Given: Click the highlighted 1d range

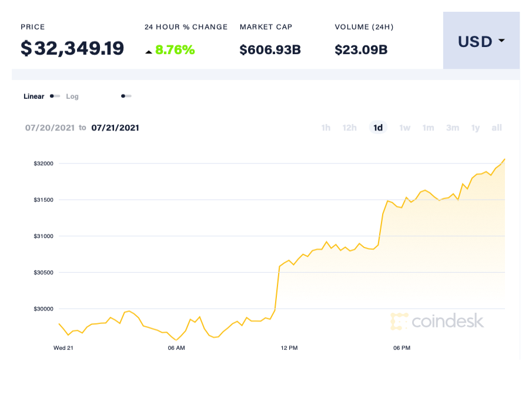Looking at the screenshot, I should (378, 128).
